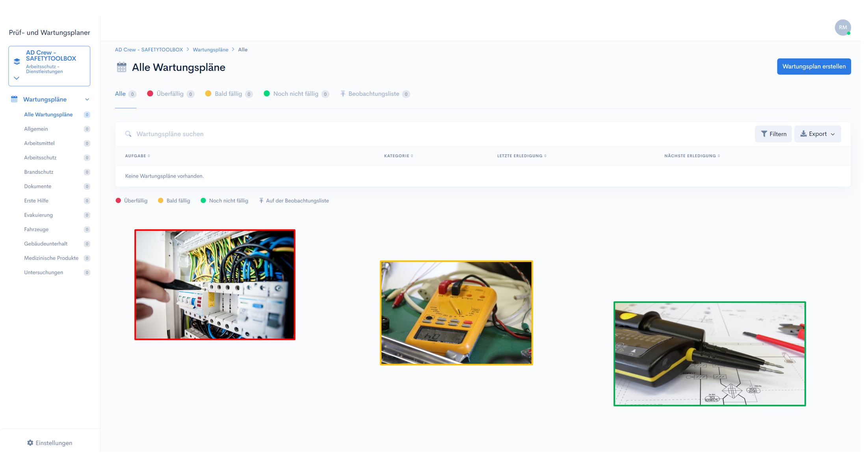Image resolution: width=868 pixels, height=458 pixels.
Task: Click the calendar icon beside Alle Wartungspläne heading
Action: (x=121, y=67)
